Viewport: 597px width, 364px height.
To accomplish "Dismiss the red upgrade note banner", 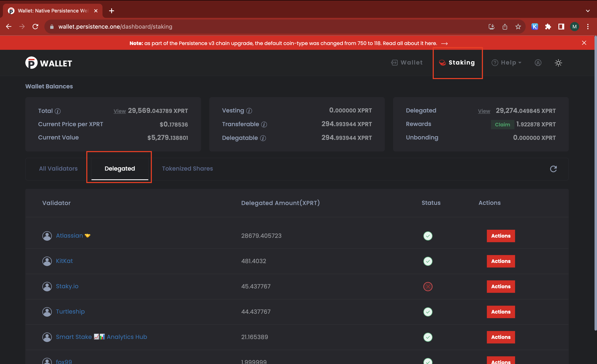I will coord(584,43).
